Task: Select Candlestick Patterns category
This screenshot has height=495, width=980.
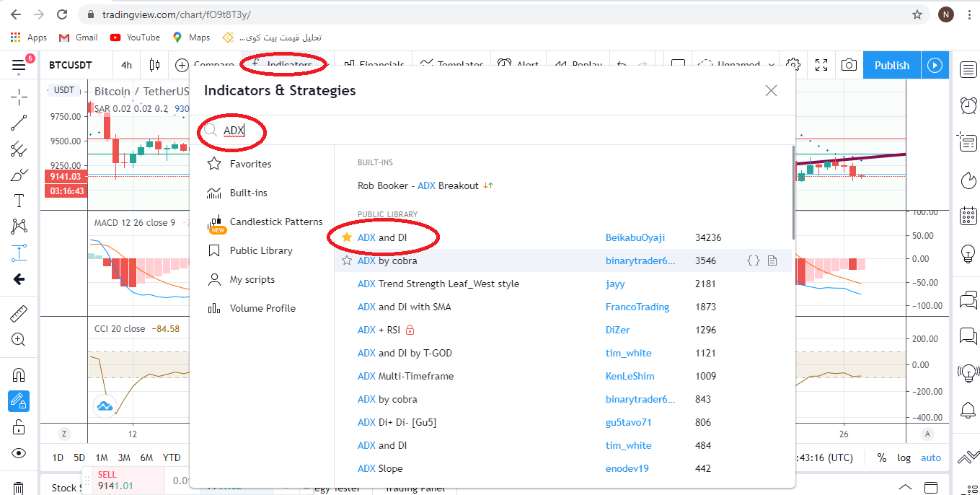Action: (x=262, y=222)
